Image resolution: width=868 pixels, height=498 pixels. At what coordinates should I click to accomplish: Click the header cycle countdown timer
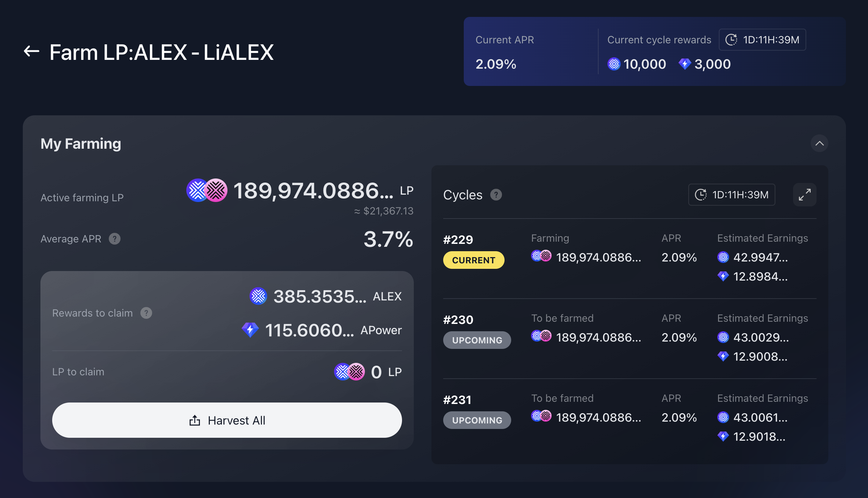pos(762,40)
